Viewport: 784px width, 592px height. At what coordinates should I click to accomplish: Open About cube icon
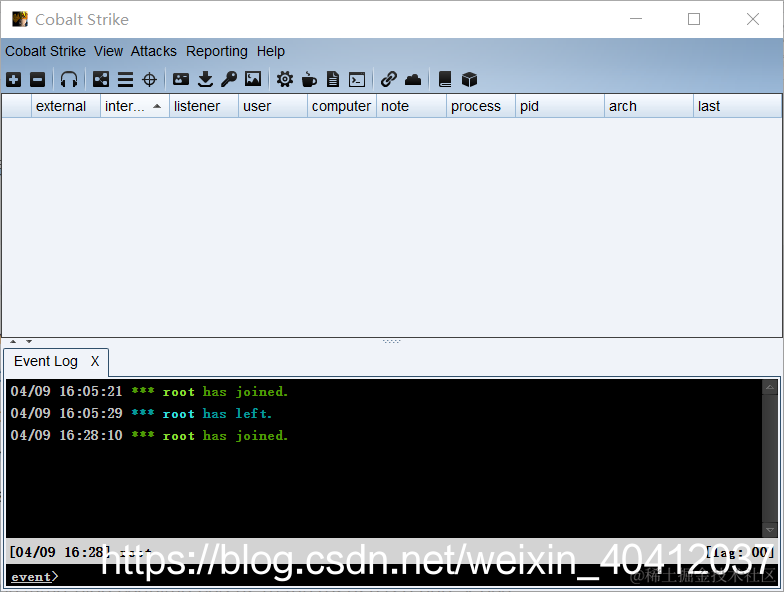469,80
